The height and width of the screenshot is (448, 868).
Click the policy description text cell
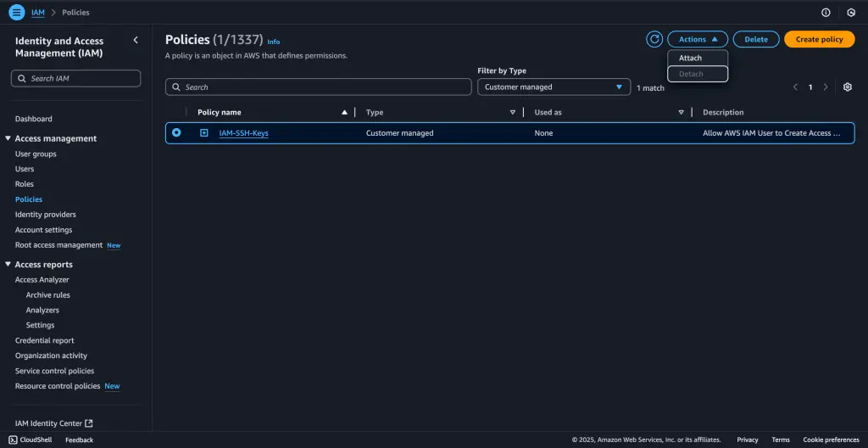click(771, 133)
